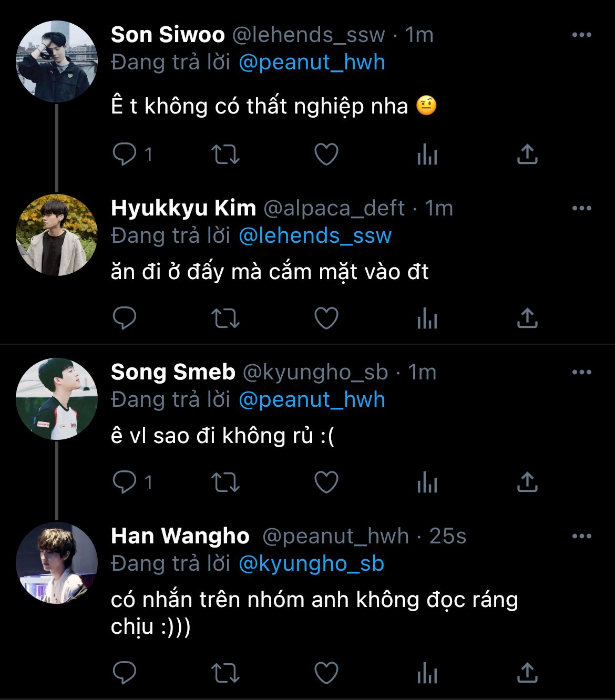
Task: Open the @kyungho_sb mention link
Action: click(311, 564)
